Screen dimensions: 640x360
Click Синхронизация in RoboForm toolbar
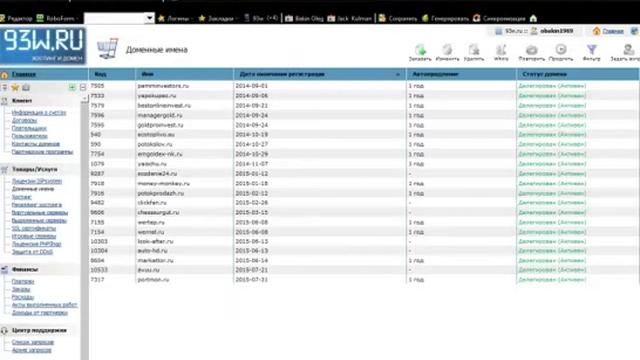[499, 18]
